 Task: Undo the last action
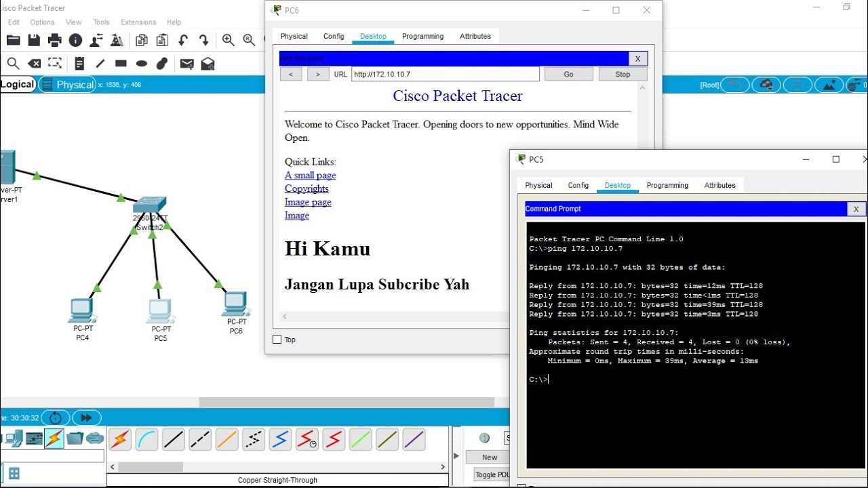click(x=183, y=41)
